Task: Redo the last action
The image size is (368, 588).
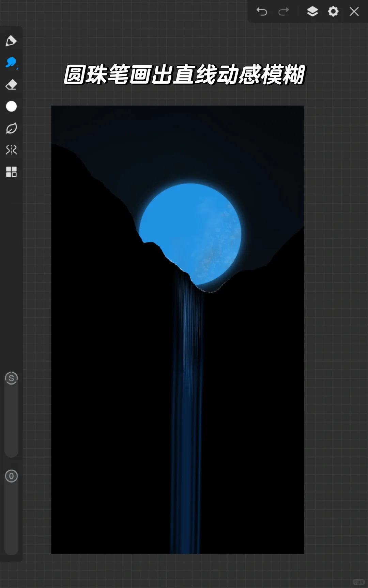Action: click(283, 12)
